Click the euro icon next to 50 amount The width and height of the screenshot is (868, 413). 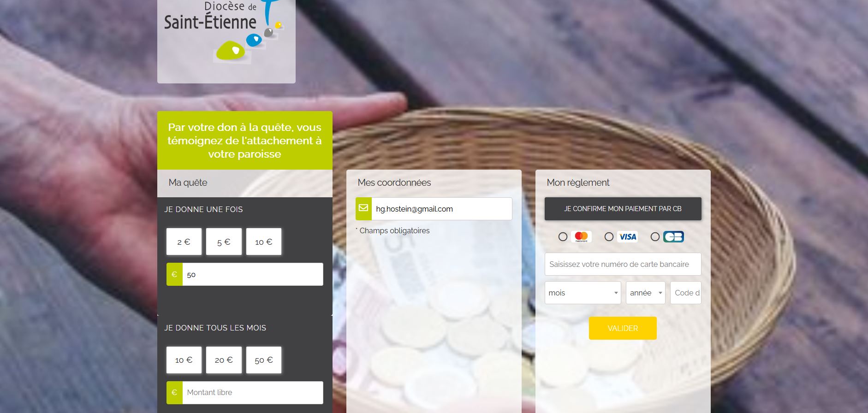(x=174, y=274)
